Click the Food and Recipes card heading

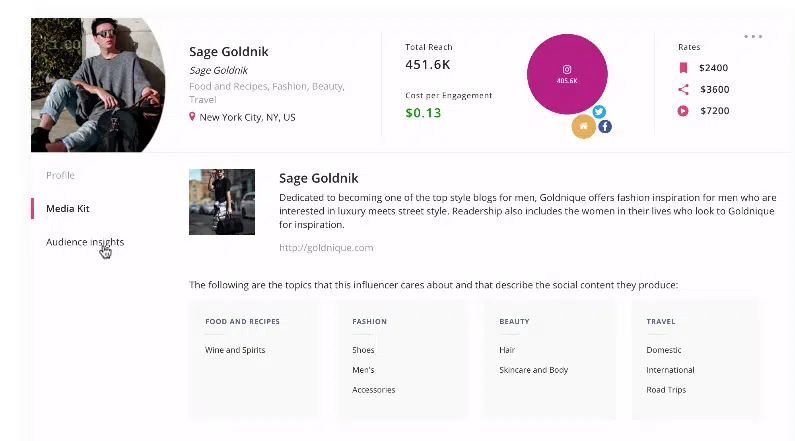coord(242,321)
